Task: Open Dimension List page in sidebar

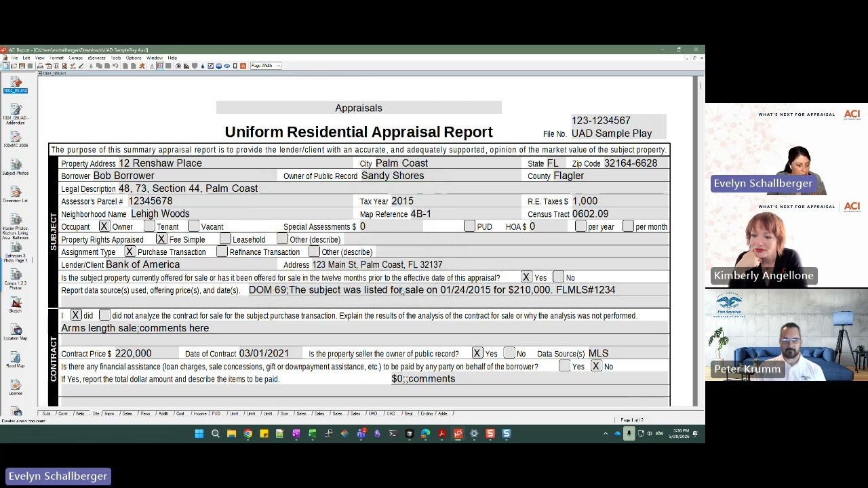Action: (x=15, y=195)
